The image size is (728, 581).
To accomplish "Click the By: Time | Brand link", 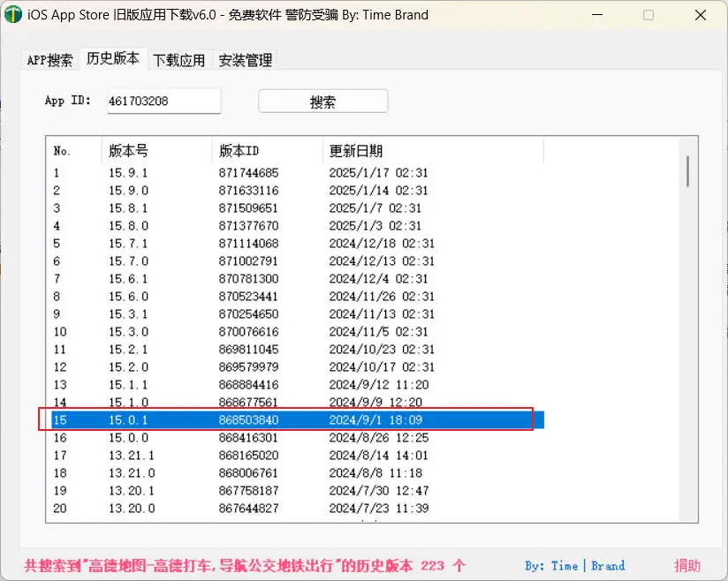I will point(575,566).
